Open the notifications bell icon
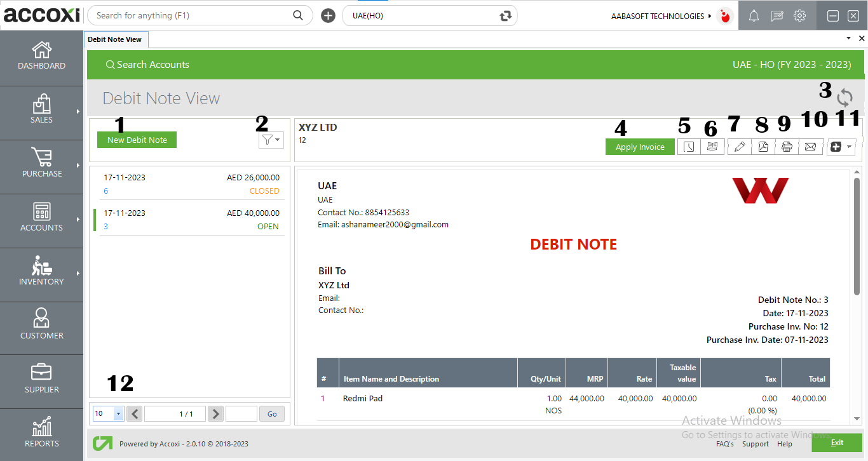Image resolution: width=868 pixels, height=461 pixels. (x=754, y=15)
